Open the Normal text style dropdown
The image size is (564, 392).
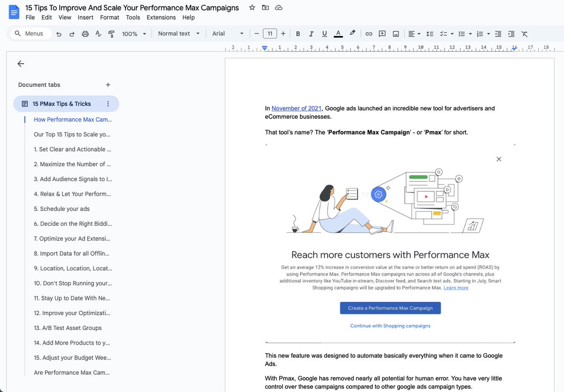pos(179,34)
